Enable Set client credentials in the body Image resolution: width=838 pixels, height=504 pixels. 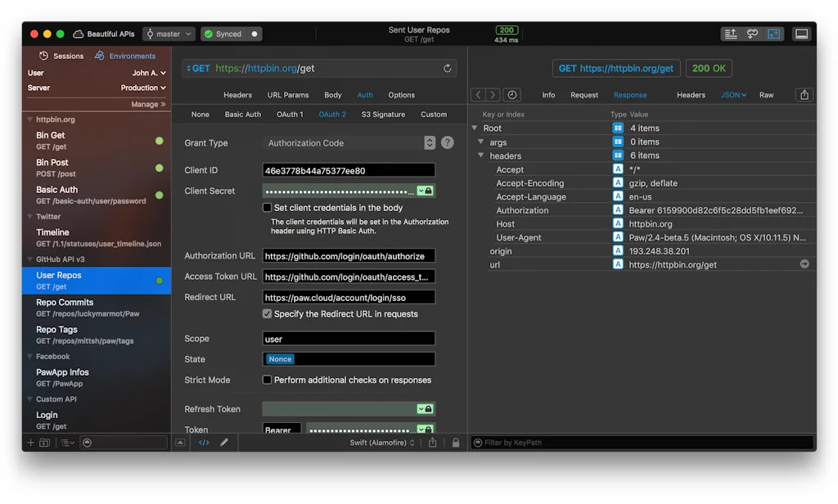[x=267, y=208]
